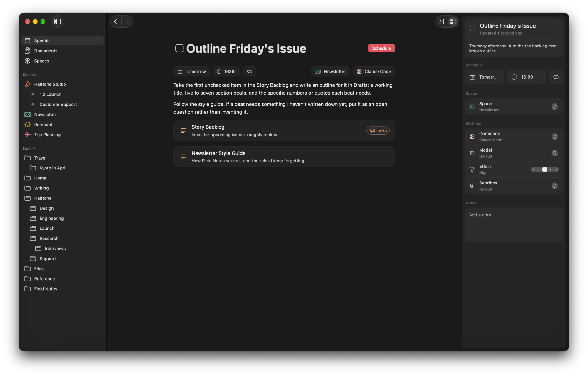Click the repeat icon in the inspector Schedule section
Viewport: 588px width, 376px height.
click(x=556, y=77)
